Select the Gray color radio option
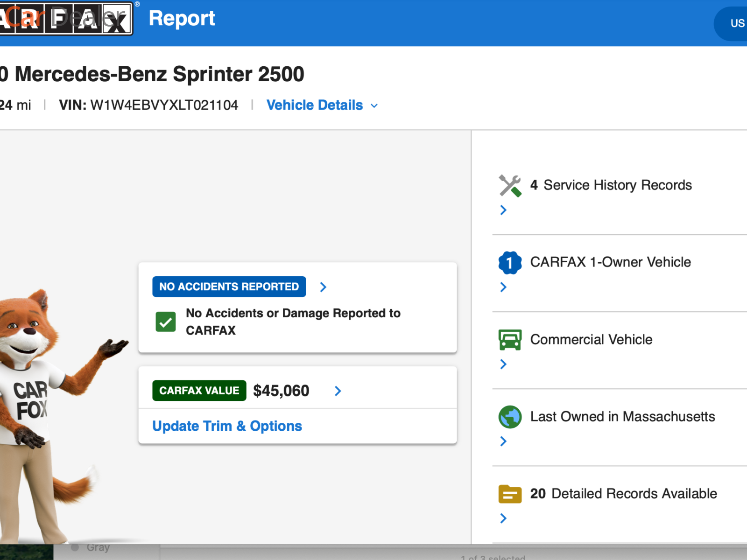The width and height of the screenshot is (747, 560). (x=75, y=547)
